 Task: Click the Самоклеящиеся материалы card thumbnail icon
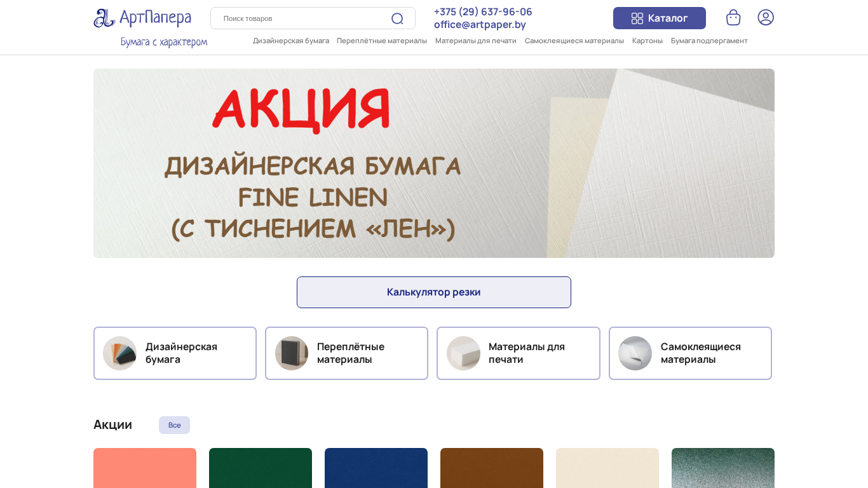click(x=635, y=353)
